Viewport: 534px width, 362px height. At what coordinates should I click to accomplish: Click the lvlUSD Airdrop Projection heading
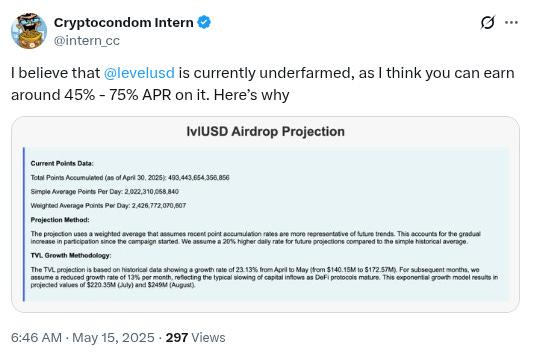[265, 131]
